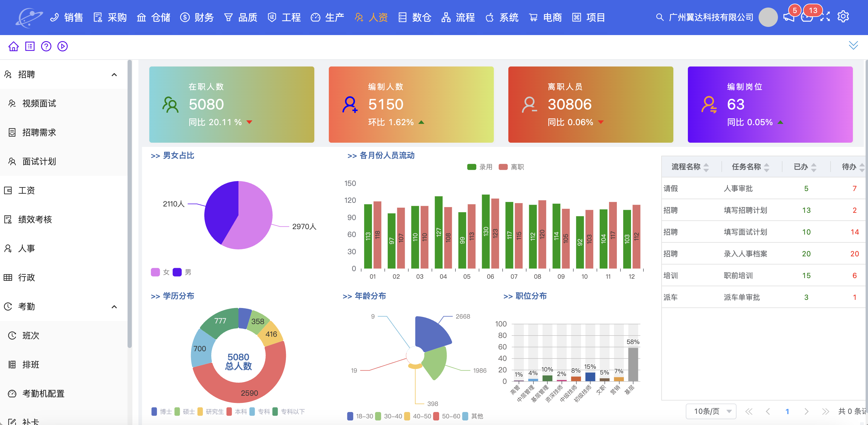Toggle fullscreen with the expand arrows icon
The height and width of the screenshot is (425, 868).
825,17
